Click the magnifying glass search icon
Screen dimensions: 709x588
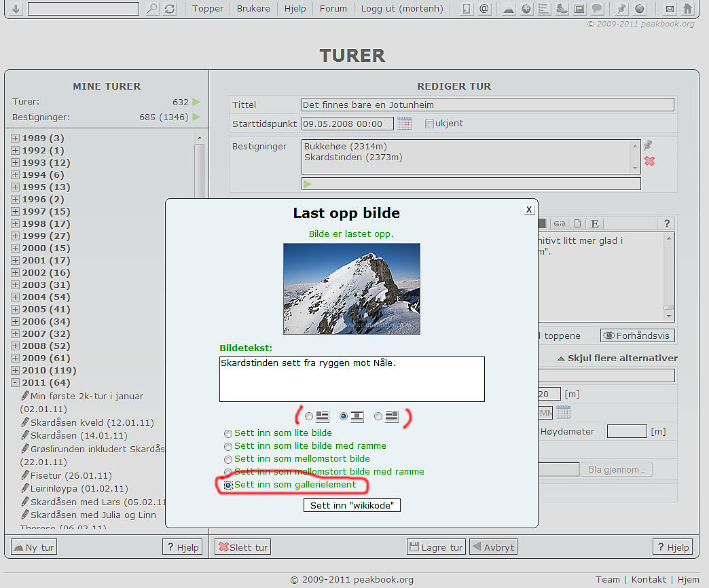pos(152,9)
